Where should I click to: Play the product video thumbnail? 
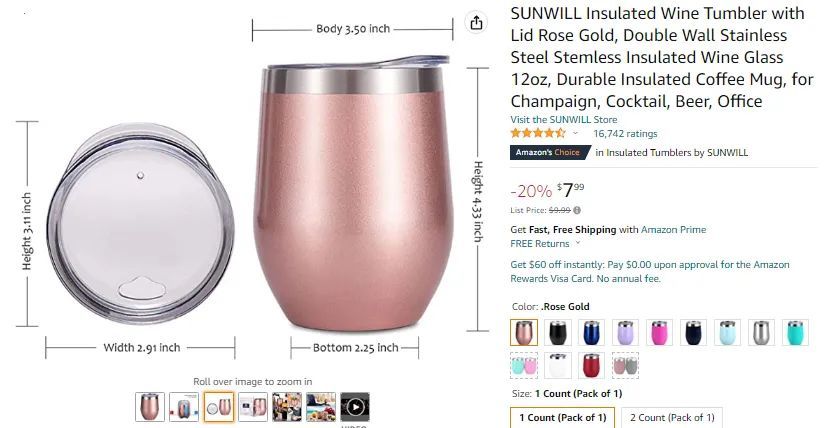355,407
